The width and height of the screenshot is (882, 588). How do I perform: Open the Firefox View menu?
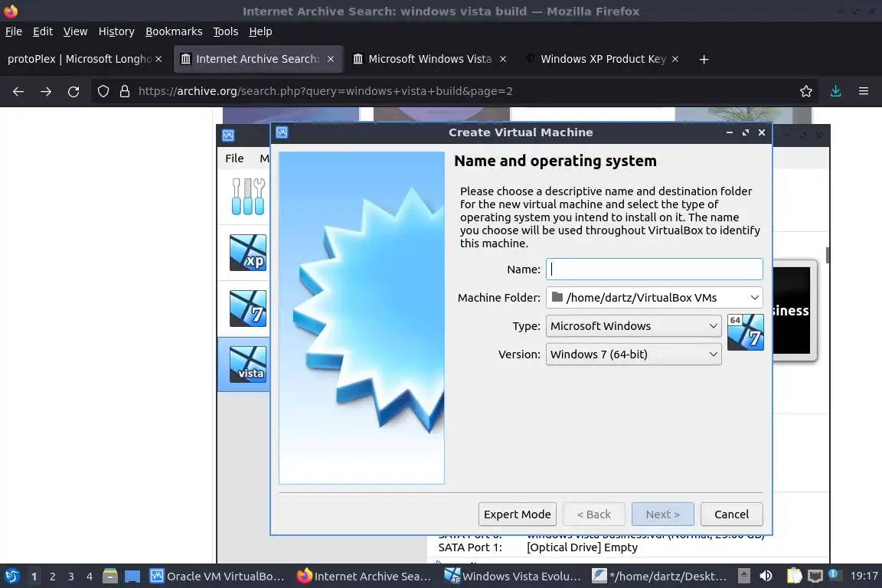point(75,31)
